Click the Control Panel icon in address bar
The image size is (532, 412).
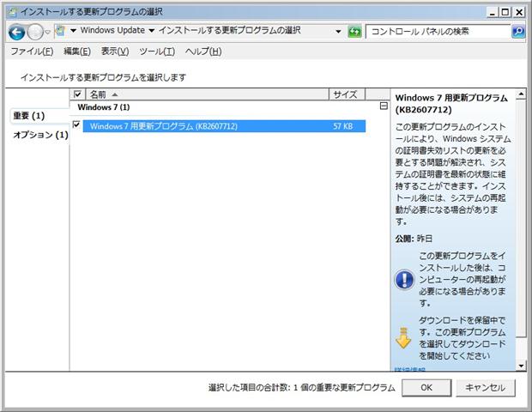click(x=60, y=31)
